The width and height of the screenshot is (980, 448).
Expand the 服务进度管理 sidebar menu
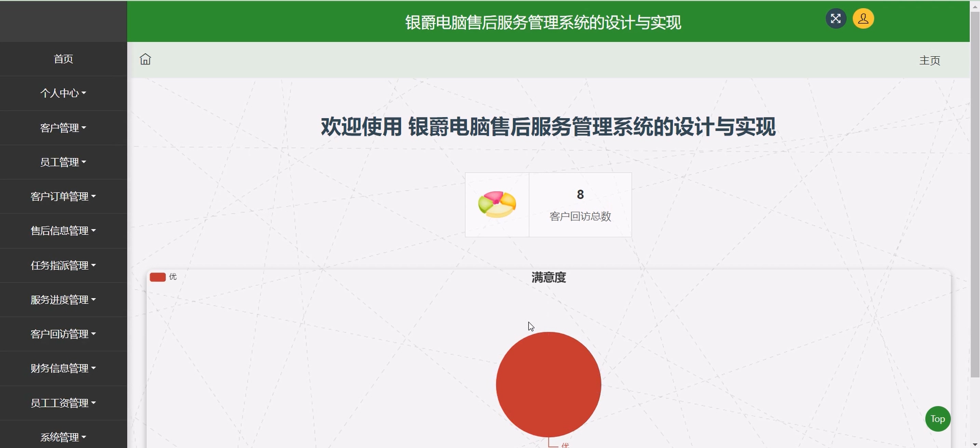[64, 300]
